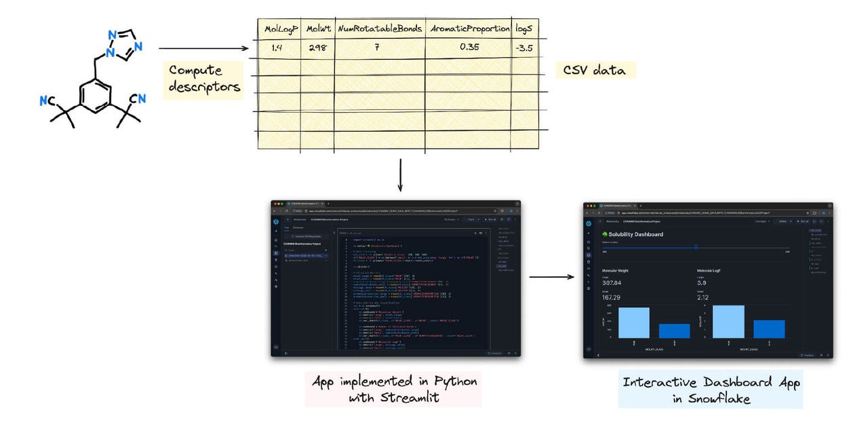Open a new browser tab in the code editor window
This screenshot has height=425, width=868.
[x=329, y=204]
